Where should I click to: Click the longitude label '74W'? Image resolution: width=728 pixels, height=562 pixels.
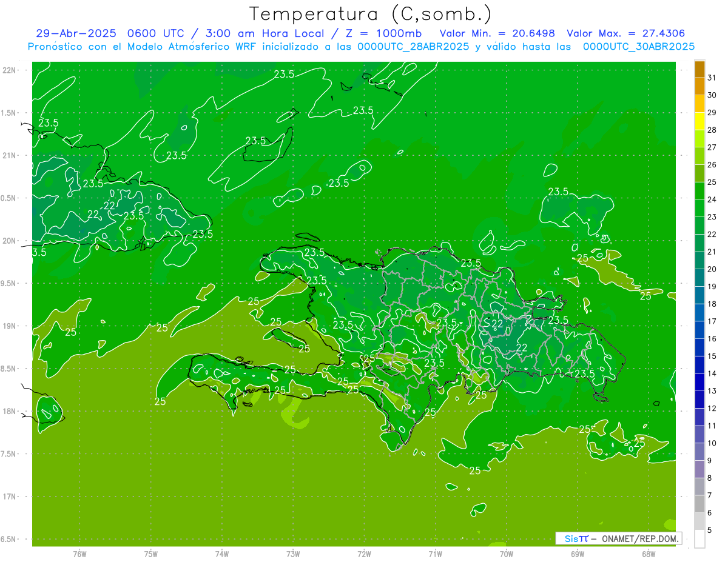click(x=222, y=554)
